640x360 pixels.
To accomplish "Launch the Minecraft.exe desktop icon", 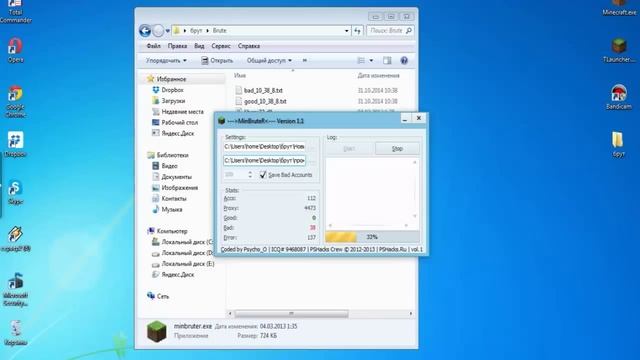I will [x=619, y=8].
